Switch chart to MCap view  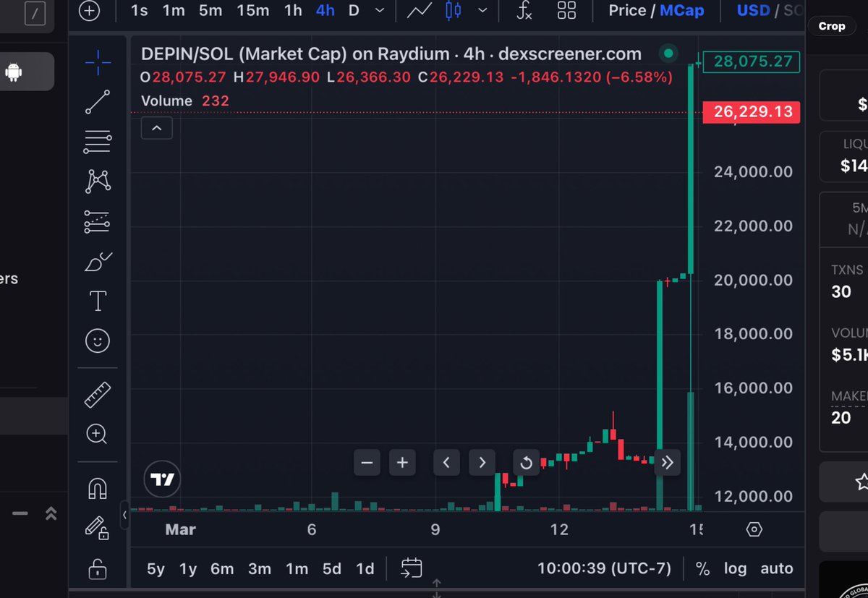(x=681, y=10)
